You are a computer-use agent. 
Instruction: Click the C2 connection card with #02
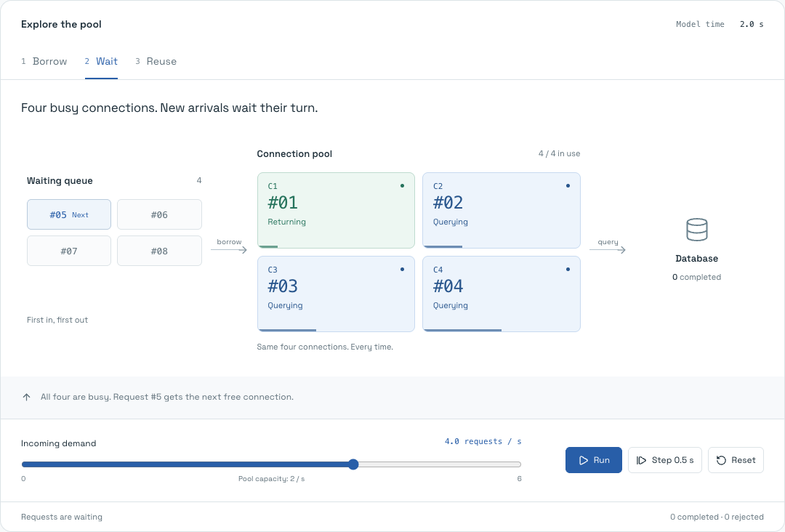click(502, 210)
